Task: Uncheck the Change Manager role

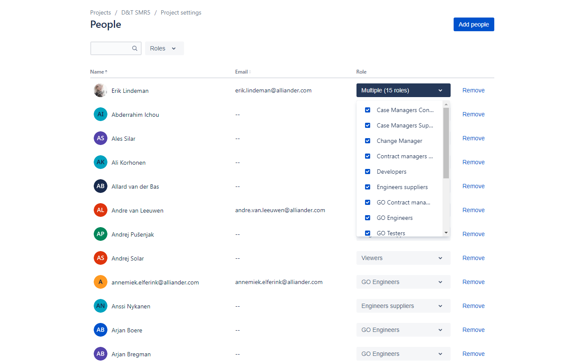Action: [x=367, y=141]
